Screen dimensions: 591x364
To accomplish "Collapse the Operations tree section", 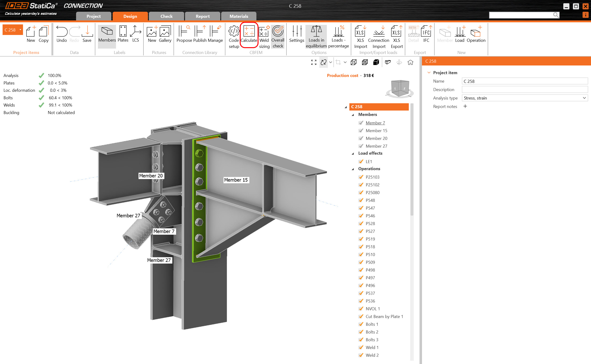I will pyautogui.click(x=353, y=169).
